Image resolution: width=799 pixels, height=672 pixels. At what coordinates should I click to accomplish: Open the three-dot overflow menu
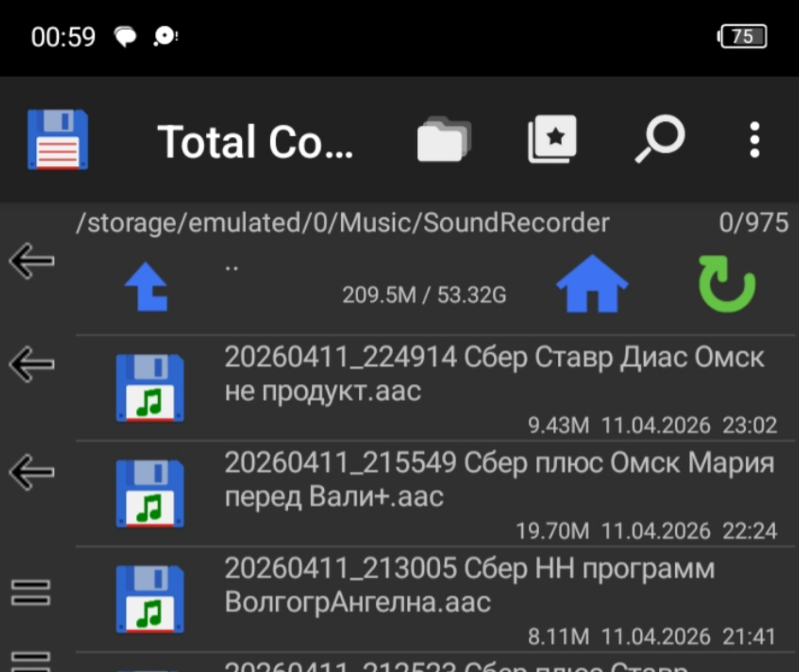pyautogui.click(x=754, y=140)
